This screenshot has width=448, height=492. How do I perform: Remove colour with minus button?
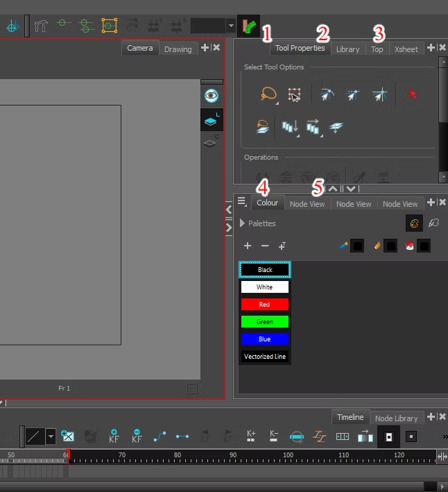(x=265, y=246)
